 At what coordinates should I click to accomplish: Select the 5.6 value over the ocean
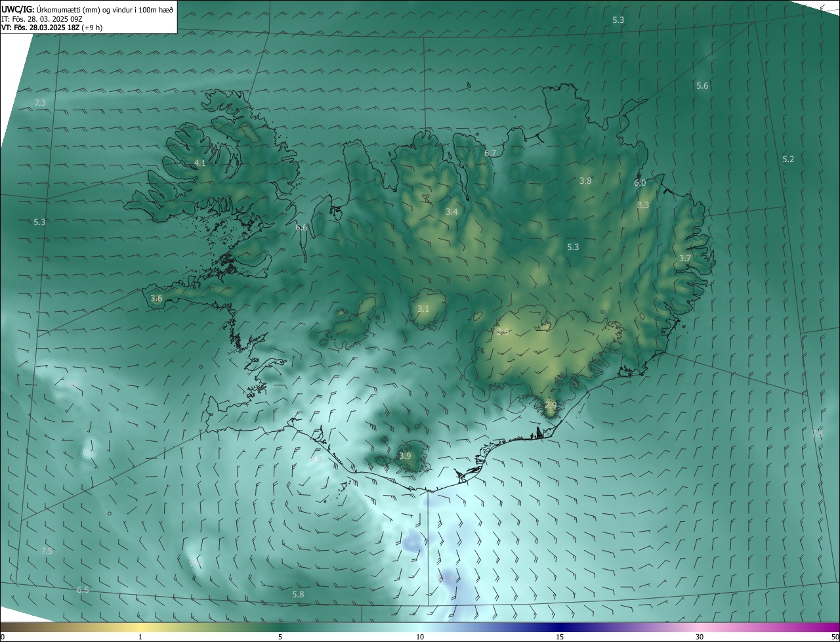[x=702, y=85]
